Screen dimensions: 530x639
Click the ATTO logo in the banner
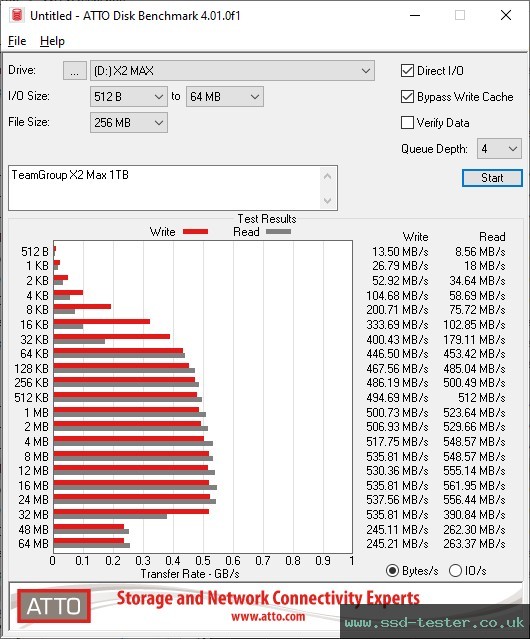coord(54,606)
